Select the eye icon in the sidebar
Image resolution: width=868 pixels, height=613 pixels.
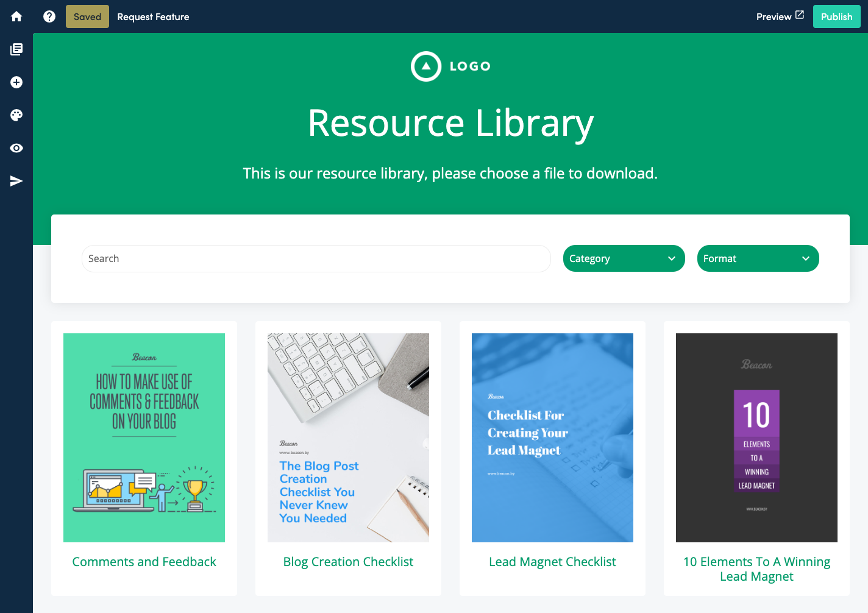click(x=16, y=147)
